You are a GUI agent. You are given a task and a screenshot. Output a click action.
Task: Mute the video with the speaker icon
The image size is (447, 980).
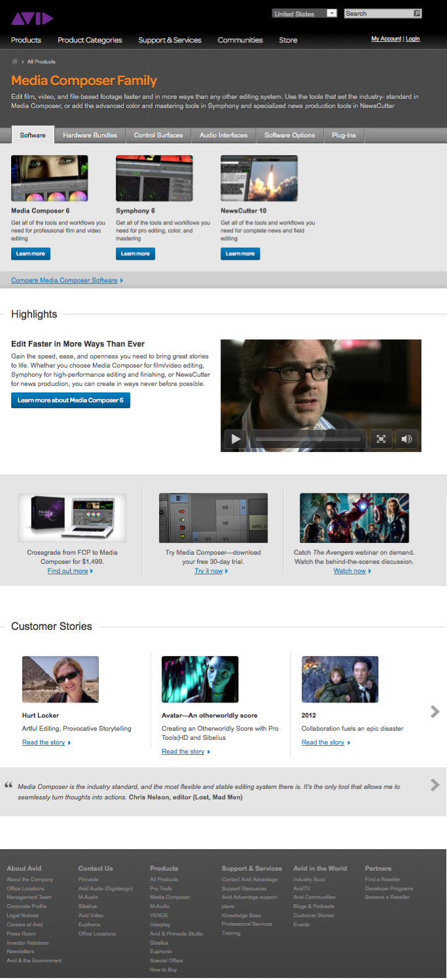(x=406, y=439)
